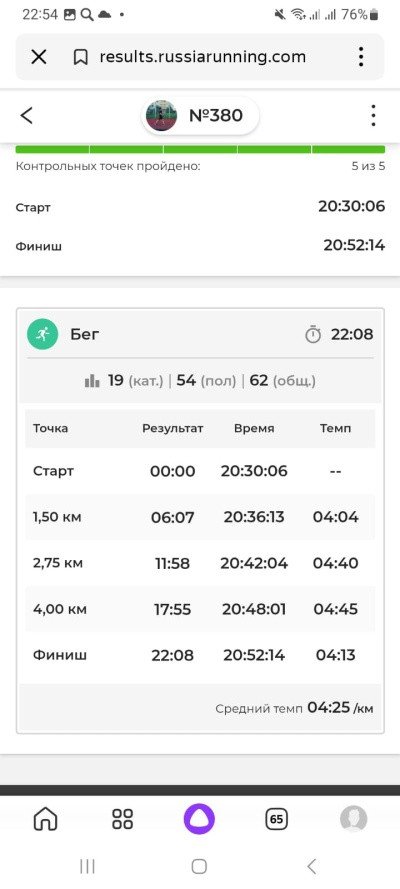This screenshot has width=400, height=889.
Task: Go back using the left chevron arrow
Action: 27,115
